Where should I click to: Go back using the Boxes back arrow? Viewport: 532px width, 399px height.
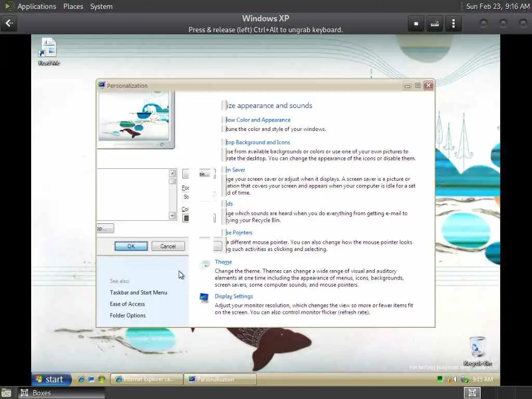pos(9,23)
